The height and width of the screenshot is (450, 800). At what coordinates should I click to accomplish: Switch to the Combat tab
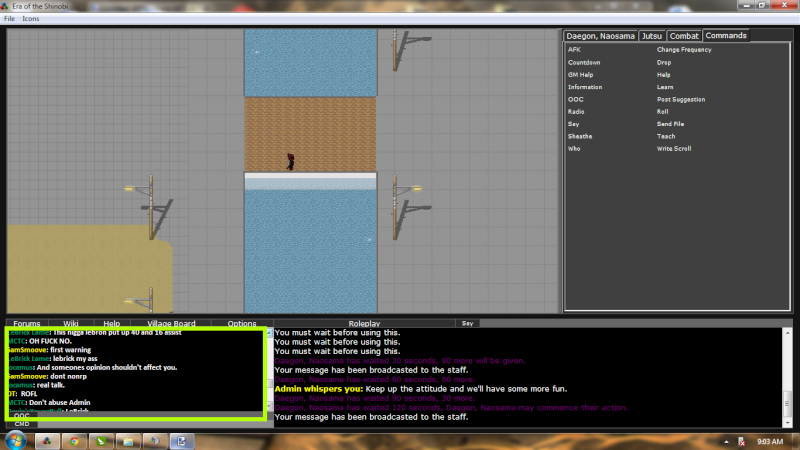coord(684,36)
